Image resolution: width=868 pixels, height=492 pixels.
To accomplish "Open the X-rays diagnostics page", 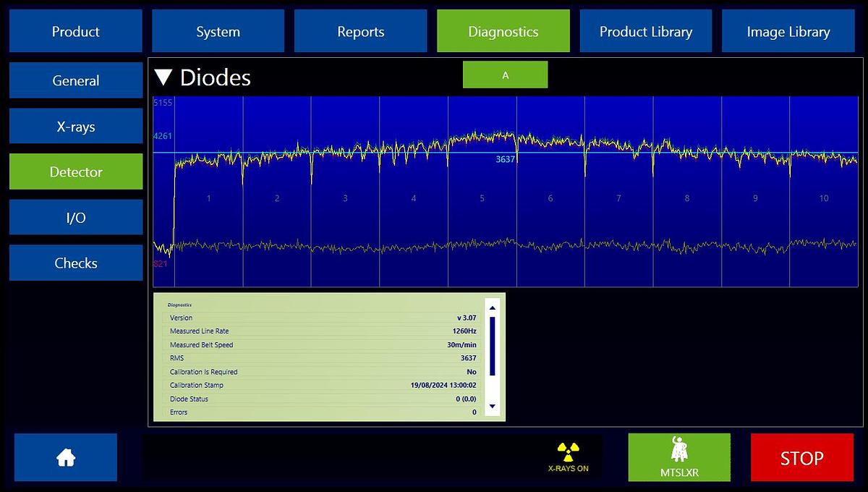I will pos(76,127).
